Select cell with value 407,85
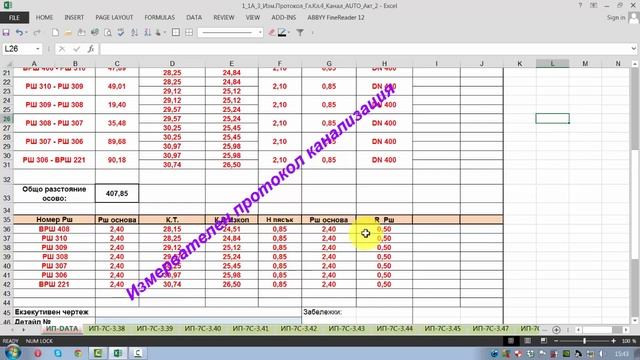640x360 pixels. [x=117, y=193]
